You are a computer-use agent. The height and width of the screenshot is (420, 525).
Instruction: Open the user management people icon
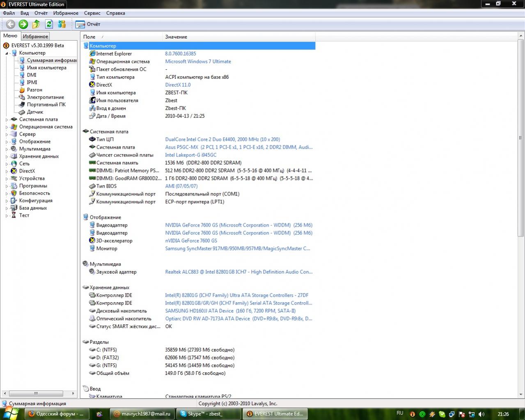coord(62,24)
